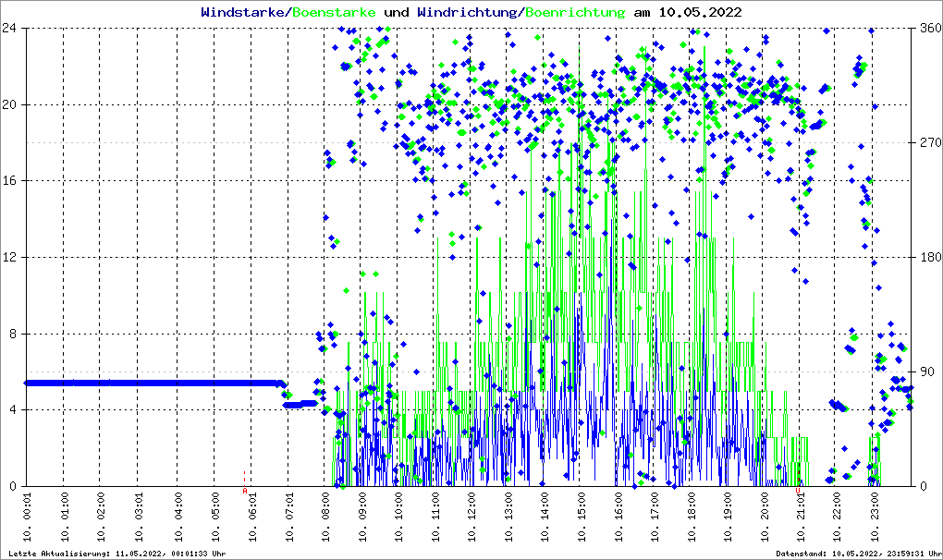Select the 24 label on left axis
Image resolution: width=943 pixels, height=560 pixels.
point(12,28)
